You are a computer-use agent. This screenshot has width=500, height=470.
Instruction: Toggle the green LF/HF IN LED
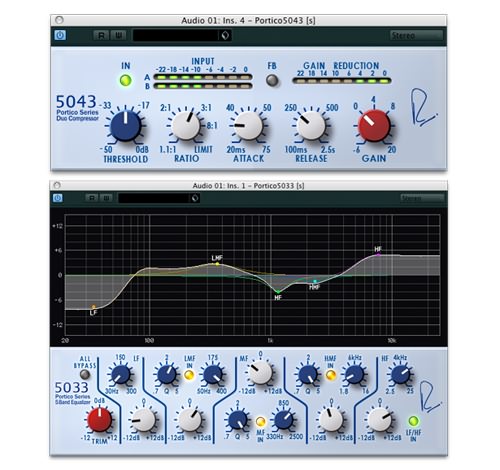pos(413,421)
